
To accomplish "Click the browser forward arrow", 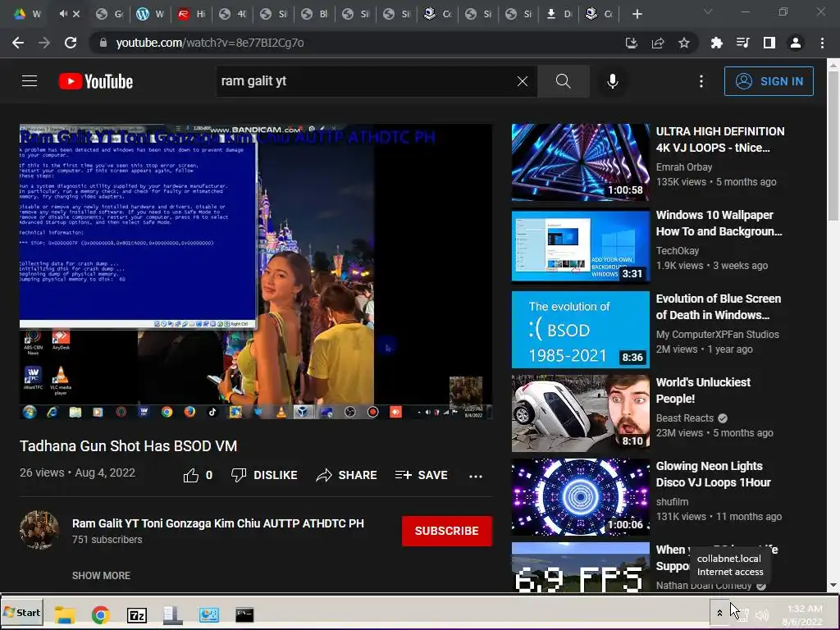I will pos(44,43).
